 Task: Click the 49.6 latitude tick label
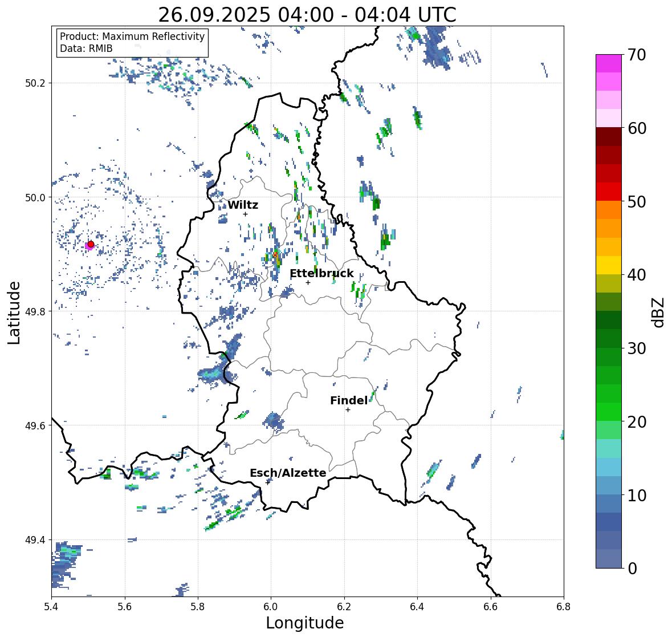pyautogui.click(x=35, y=425)
